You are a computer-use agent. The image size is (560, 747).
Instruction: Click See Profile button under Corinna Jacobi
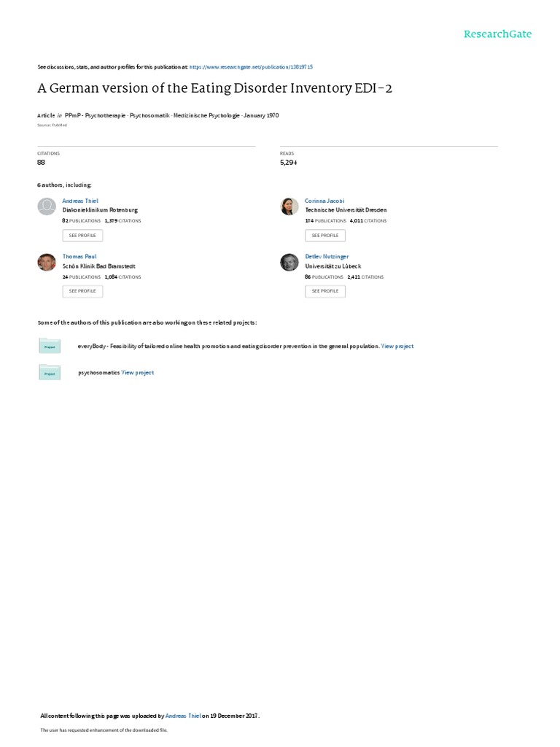[x=325, y=236]
